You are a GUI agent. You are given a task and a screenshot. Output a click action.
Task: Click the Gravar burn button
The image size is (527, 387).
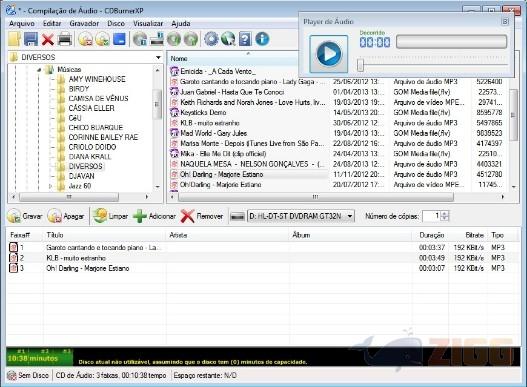coord(25,216)
